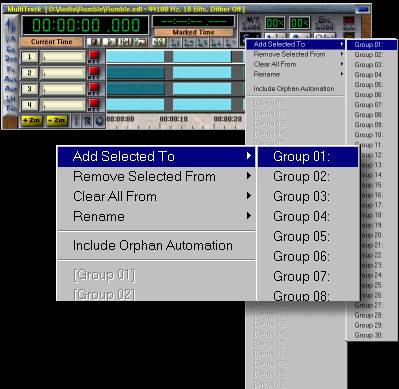This screenshot has height=389, width=399.
Task: Click the dashed marked time display
Action: pyautogui.click(x=194, y=21)
